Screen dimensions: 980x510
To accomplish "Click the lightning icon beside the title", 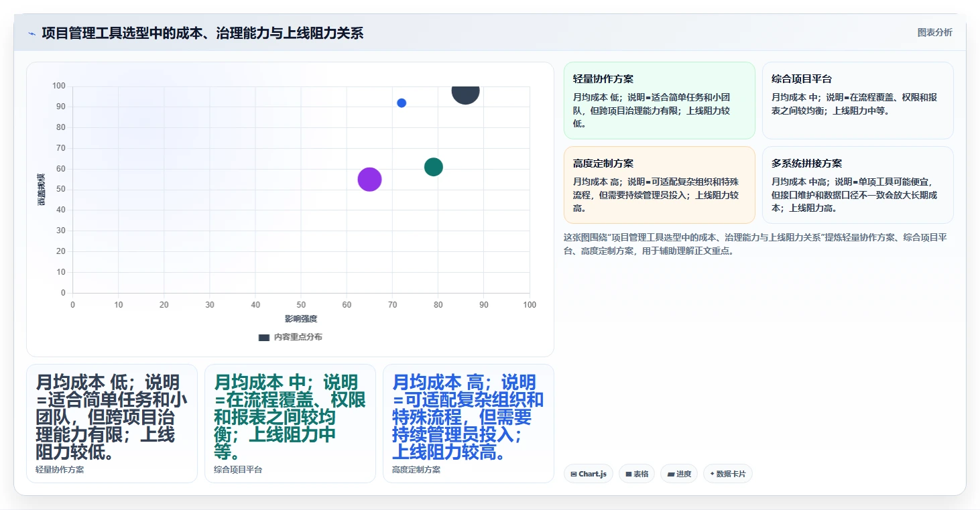I will (x=32, y=34).
